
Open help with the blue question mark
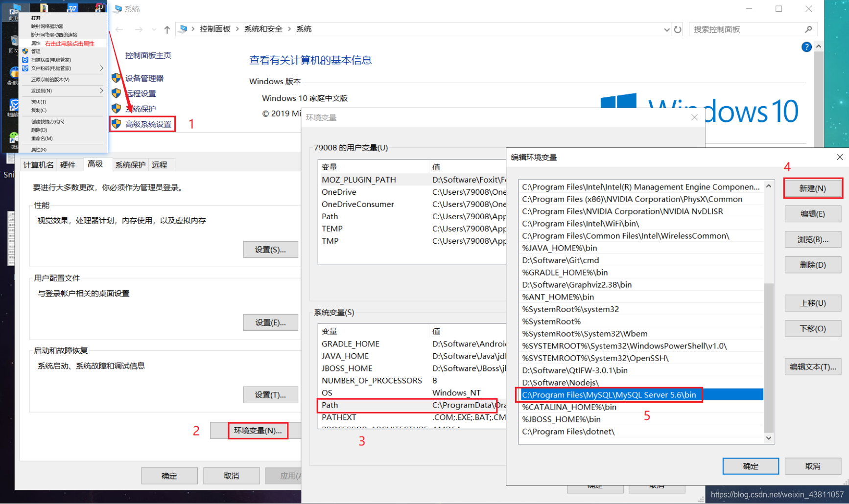[x=806, y=47]
